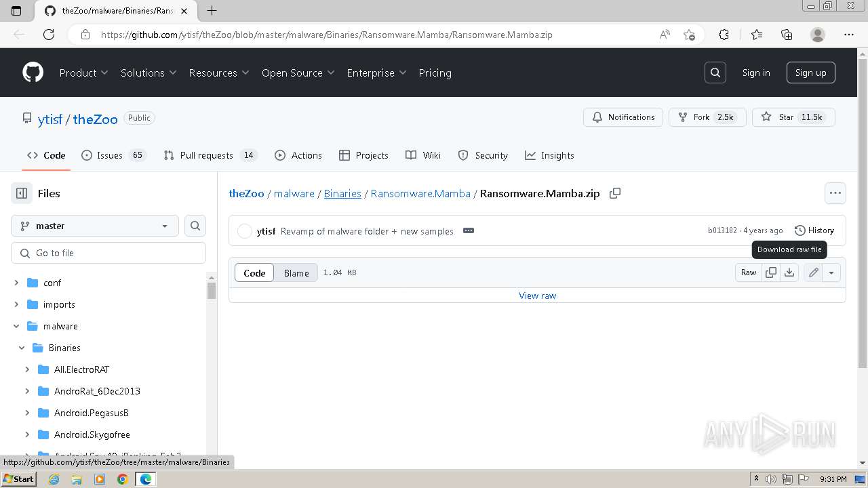This screenshot has width=868, height=488.
Task: Expand the Resources menu
Action: pos(219,73)
